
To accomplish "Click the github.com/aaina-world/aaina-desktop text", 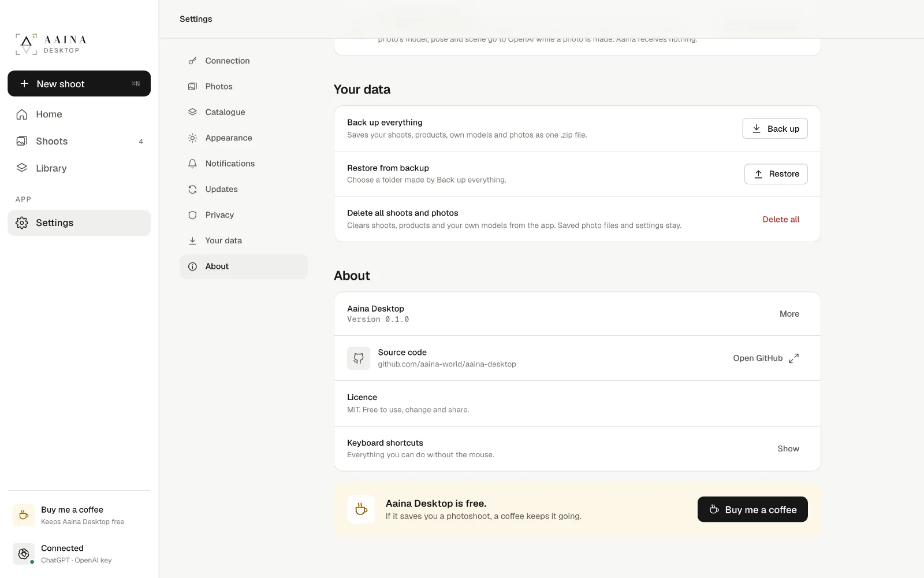I will coord(447,364).
